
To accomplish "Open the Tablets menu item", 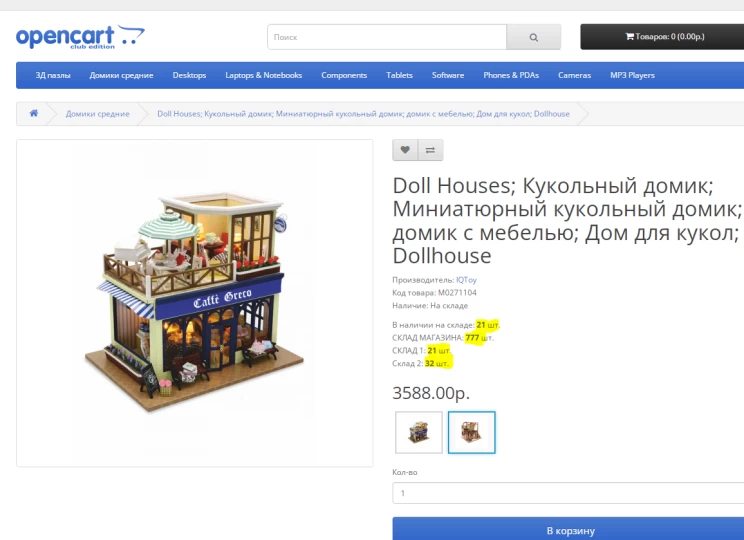I will point(400,75).
